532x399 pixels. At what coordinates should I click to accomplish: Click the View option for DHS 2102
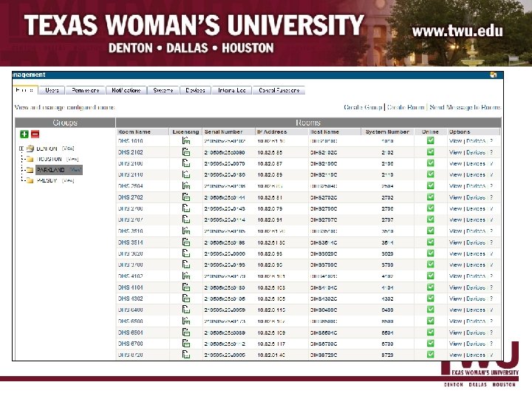coord(455,152)
